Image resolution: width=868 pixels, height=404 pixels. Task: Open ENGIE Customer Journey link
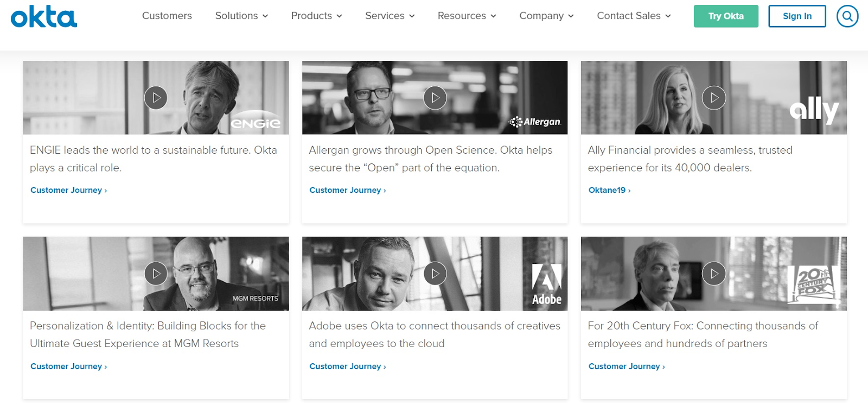(x=68, y=190)
